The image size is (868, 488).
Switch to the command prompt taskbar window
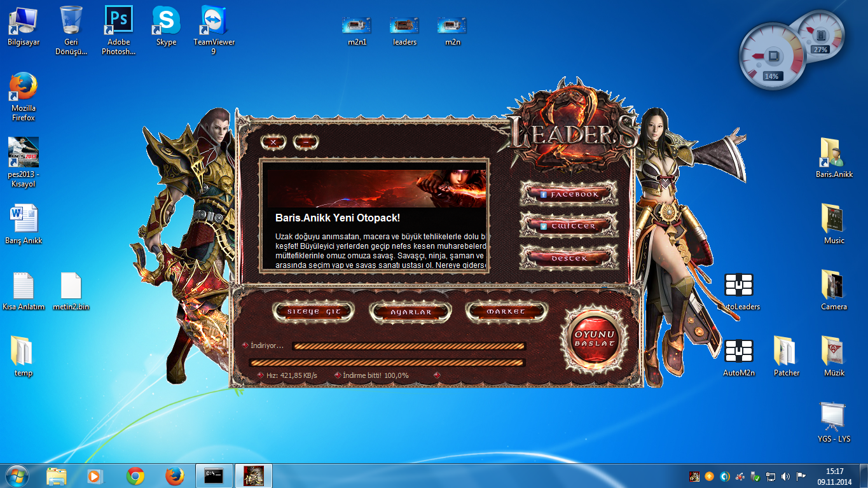(214, 476)
